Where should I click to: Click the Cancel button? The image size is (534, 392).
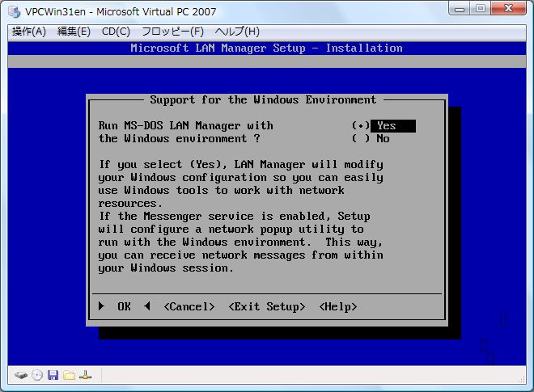[189, 307]
